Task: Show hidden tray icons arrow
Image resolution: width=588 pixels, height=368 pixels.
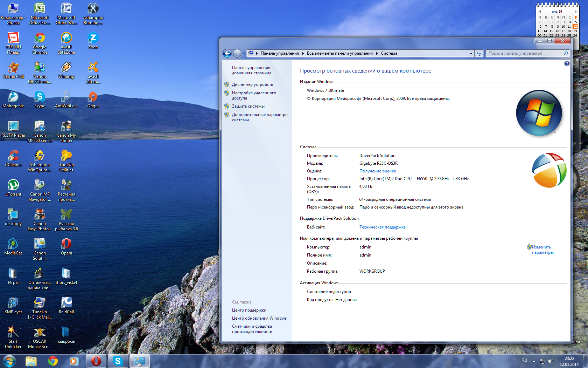Action: tap(534, 361)
